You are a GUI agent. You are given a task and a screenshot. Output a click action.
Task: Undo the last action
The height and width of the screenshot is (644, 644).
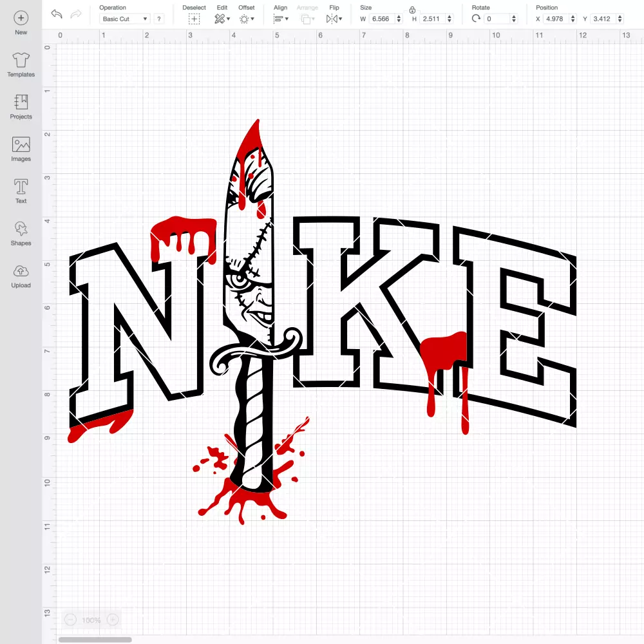pyautogui.click(x=57, y=14)
